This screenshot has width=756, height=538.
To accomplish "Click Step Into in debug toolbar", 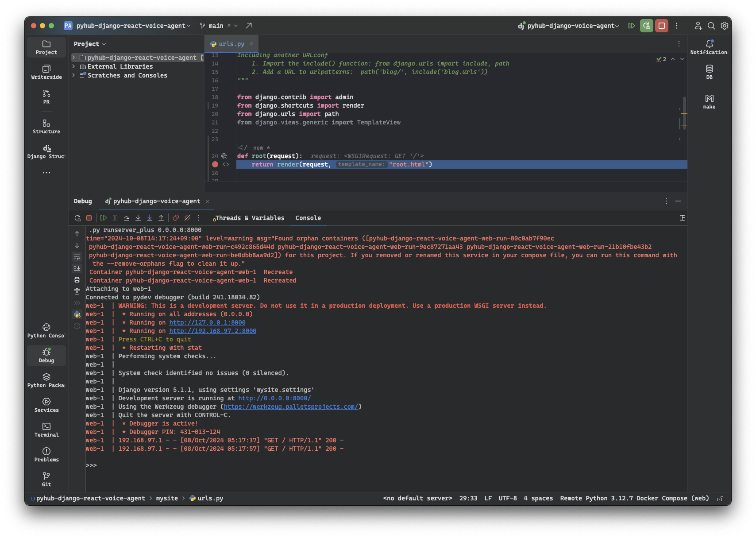I will pyautogui.click(x=138, y=218).
